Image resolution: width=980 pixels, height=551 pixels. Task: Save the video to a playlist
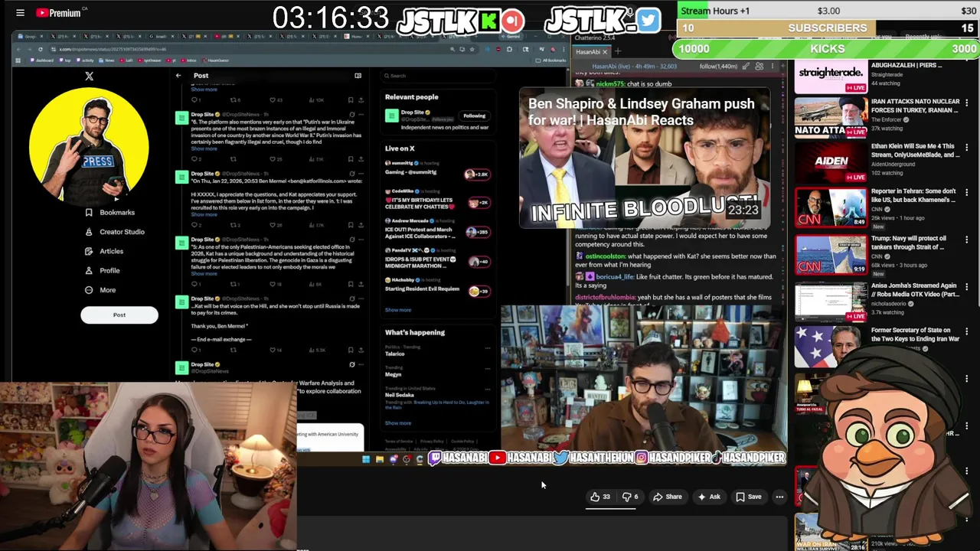748,497
